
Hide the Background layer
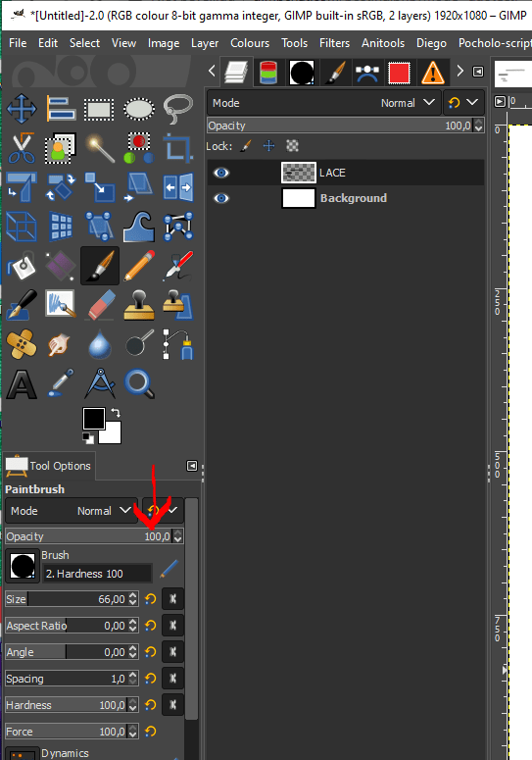221,198
